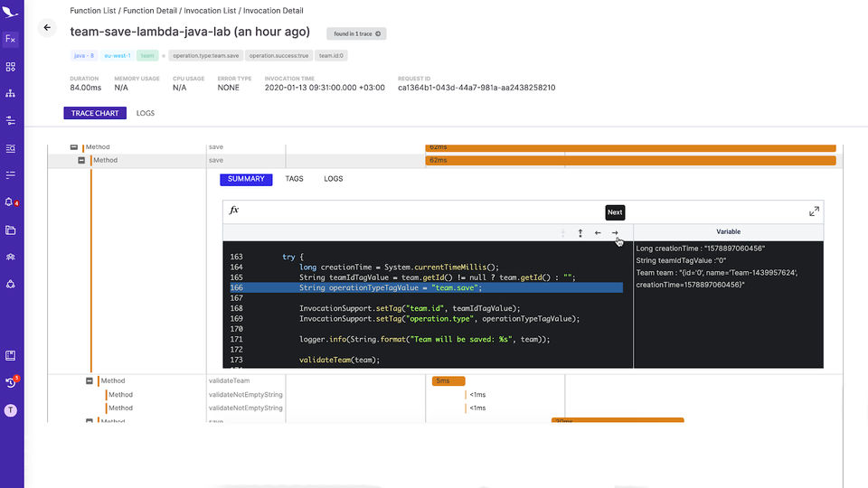Click the greyed step-down debugger arrow
This screenshot has width=868, height=488.
(563, 233)
